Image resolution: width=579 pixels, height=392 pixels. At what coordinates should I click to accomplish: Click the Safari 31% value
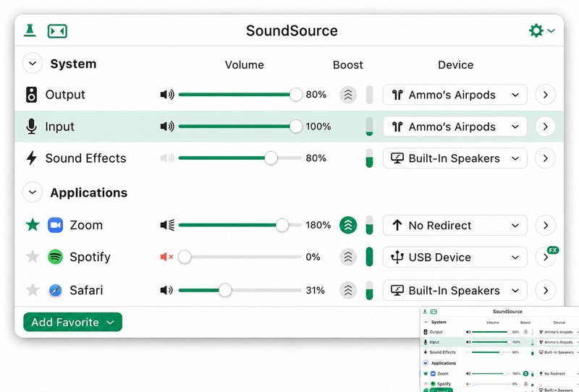[315, 290]
